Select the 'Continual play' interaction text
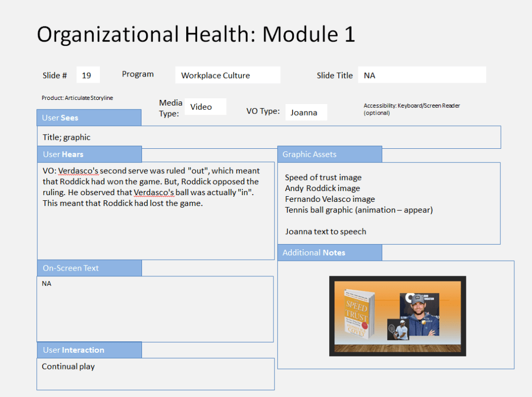The height and width of the screenshot is (397, 532). click(68, 366)
